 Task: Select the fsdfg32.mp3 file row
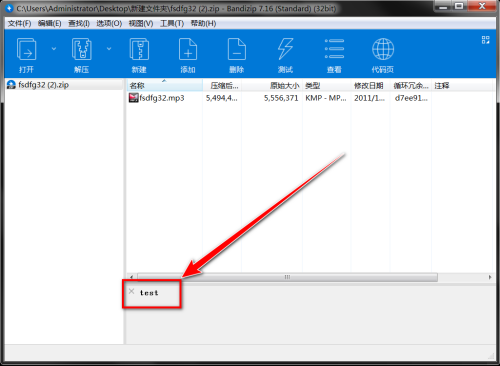point(310,98)
